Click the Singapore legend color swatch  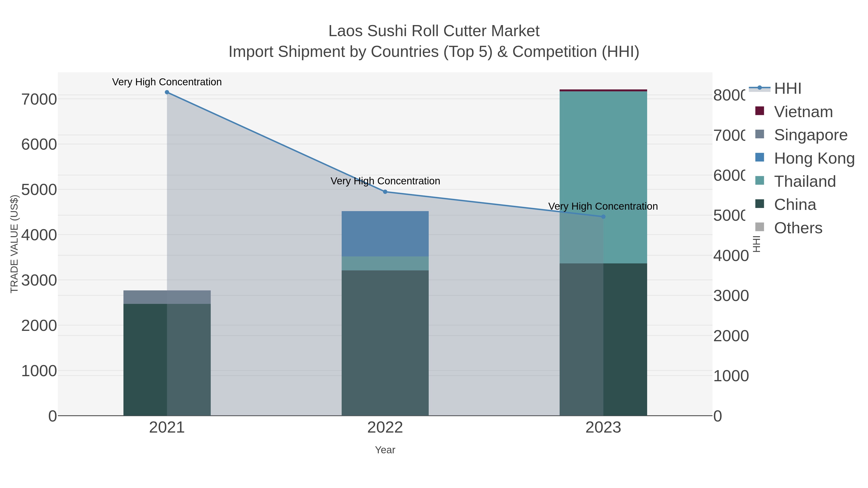point(759,134)
